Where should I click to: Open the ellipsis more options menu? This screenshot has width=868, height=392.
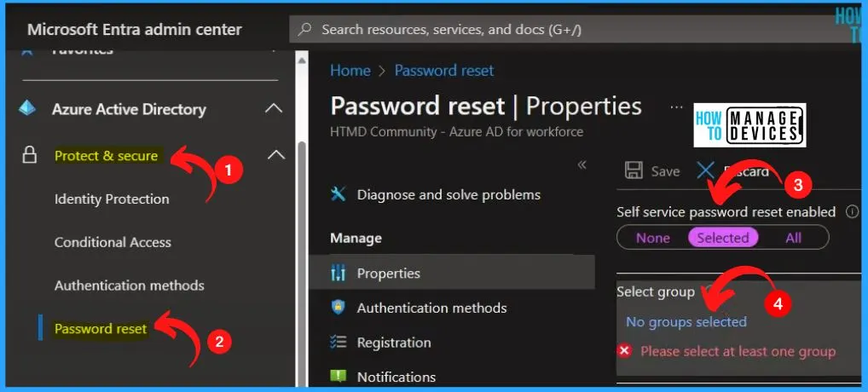676,107
